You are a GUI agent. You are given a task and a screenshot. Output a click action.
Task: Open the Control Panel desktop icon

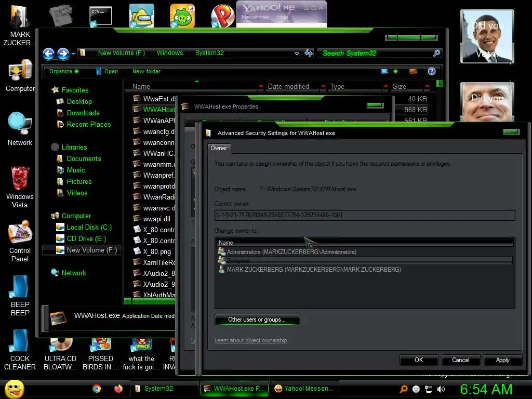20,241
